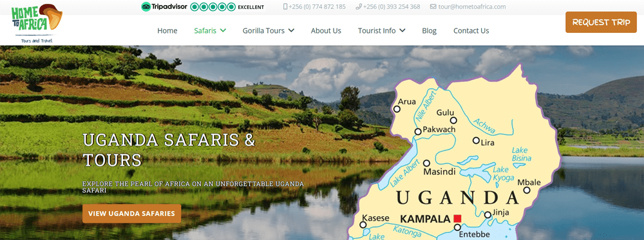This screenshot has height=240, width=644.
Task: Click the Lira city marker on map
Action: [x=476, y=141]
